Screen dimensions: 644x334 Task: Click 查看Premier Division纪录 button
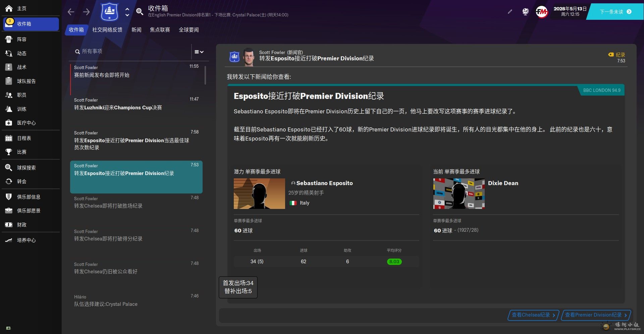coord(596,315)
